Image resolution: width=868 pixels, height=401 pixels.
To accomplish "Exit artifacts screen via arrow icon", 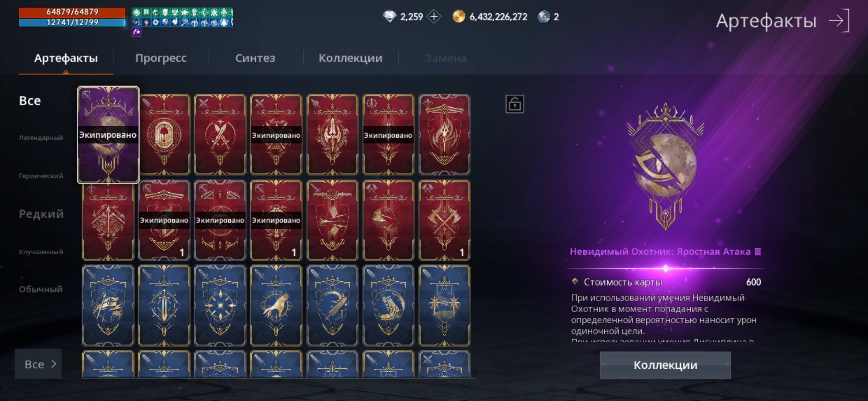I will 839,21.
